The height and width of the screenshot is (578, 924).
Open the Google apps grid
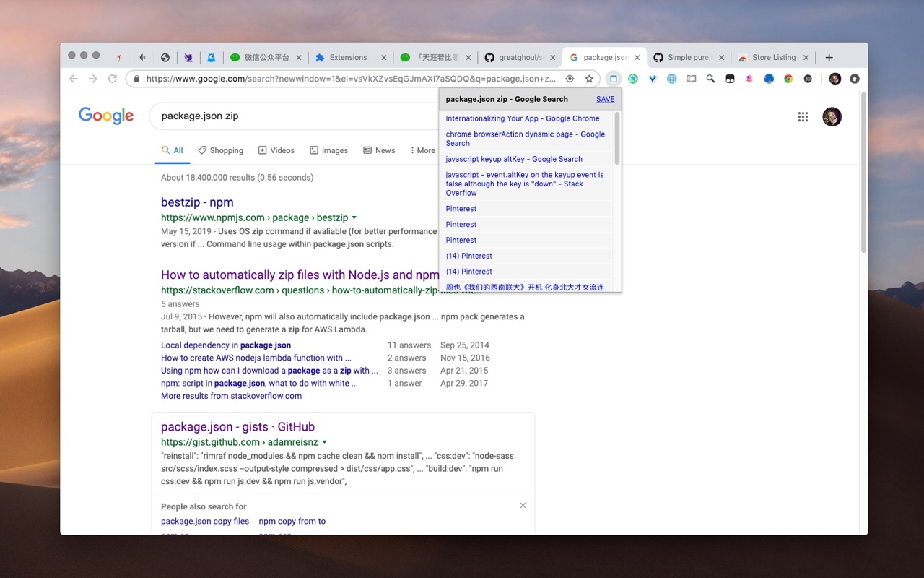803,117
